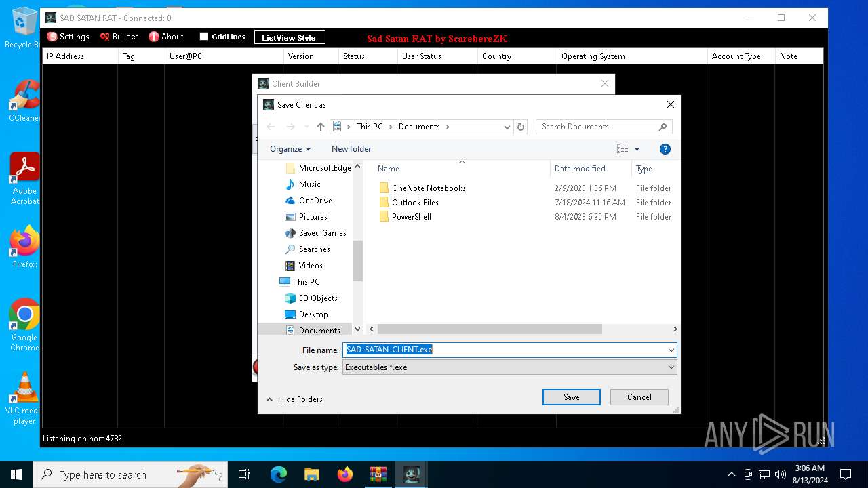Image resolution: width=868 pixels, height=488 pixels.
Task: Click the ListView Style button
Action: [x=290, y=37]
